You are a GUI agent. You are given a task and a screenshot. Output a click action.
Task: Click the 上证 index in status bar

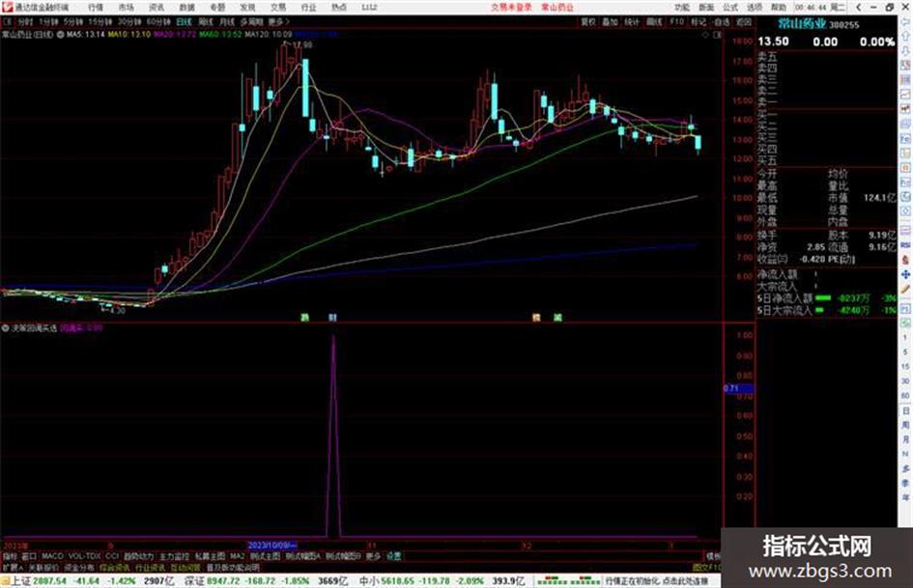20,581
